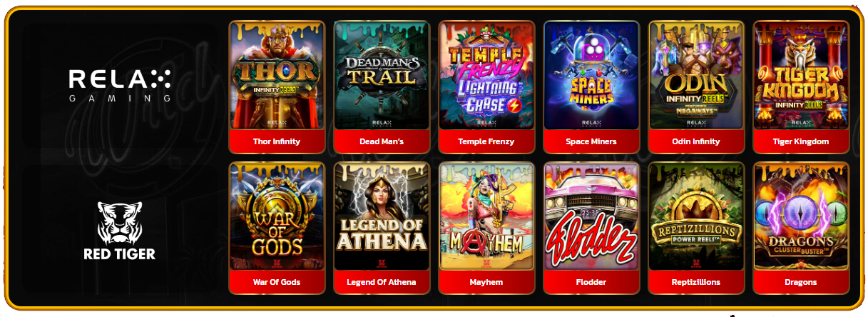Screen dimensions: 868x317
Task: Open the Legend of Athena artwork
Action: (x=382, y=217)
